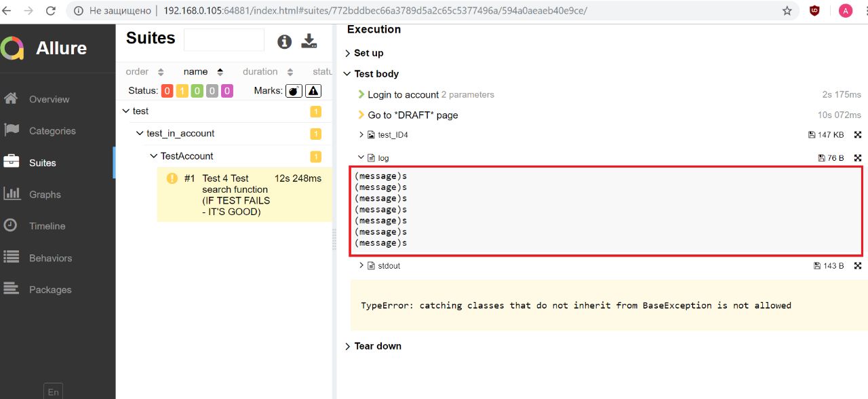Click the Allure logo icon
This screenshot has width=868, height=399.
pos(12,48)
